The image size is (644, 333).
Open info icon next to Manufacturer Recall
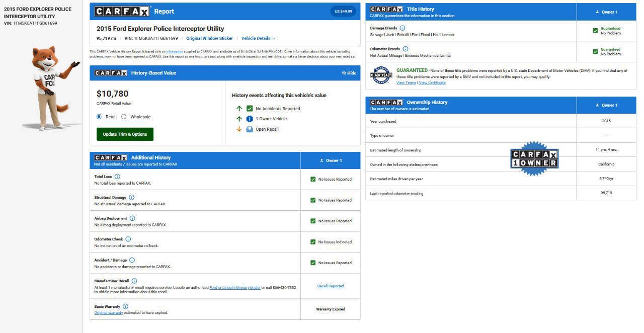[134, 281]
